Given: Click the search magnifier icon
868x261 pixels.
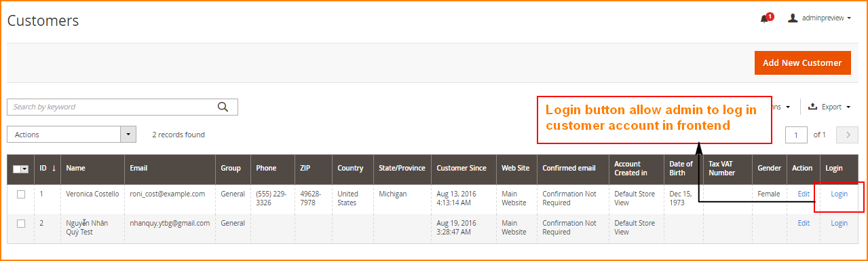Looking at the screenshot, I should tap(223, 107).
